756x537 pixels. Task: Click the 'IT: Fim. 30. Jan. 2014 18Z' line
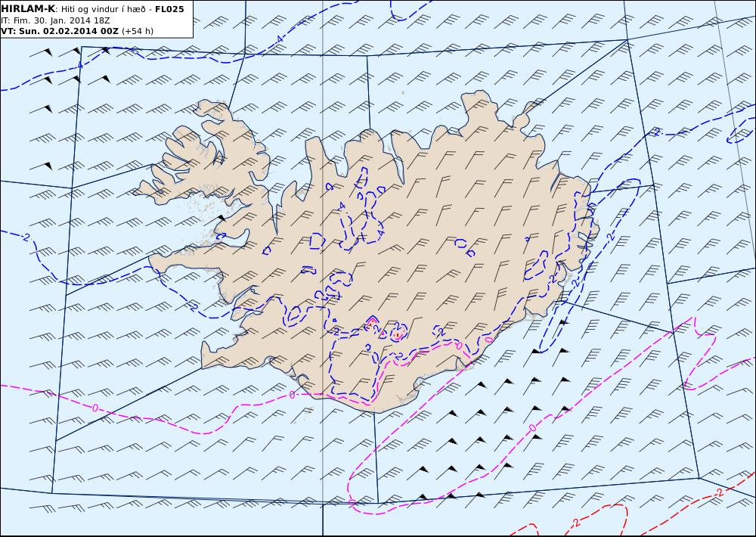click(x=55, y=20)
